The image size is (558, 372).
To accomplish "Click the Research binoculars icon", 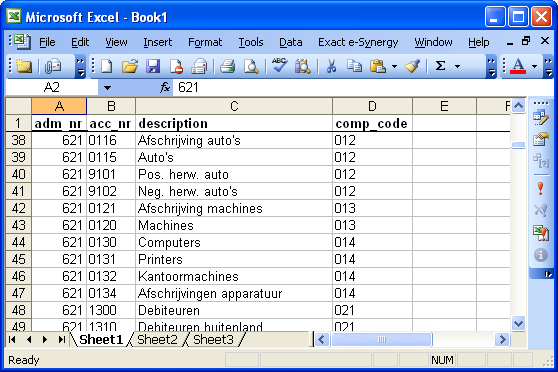I will click(x=302, y=66).
